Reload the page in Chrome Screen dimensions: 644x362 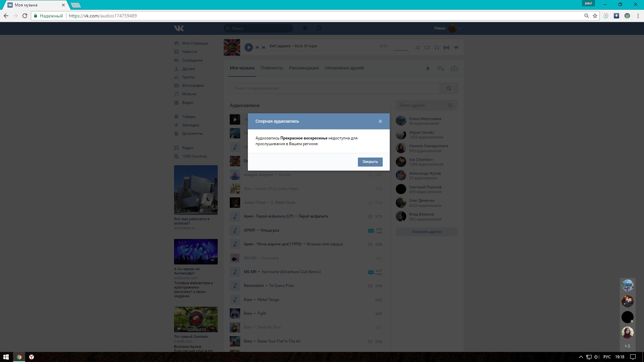[x=25, y=16]
